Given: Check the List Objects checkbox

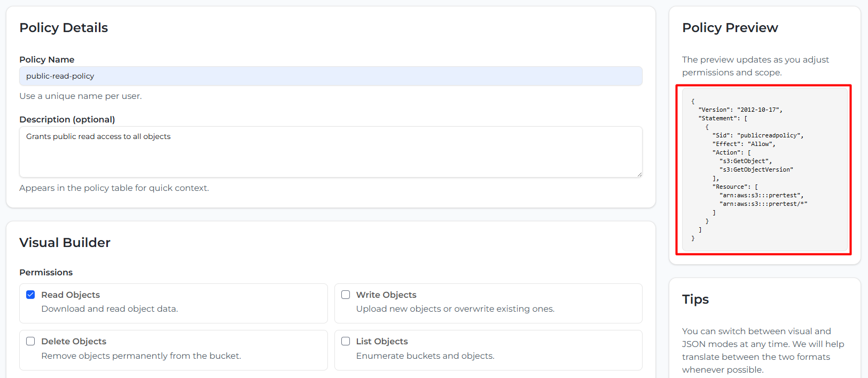Looking at the screenshot, I should tap(346, 341).
